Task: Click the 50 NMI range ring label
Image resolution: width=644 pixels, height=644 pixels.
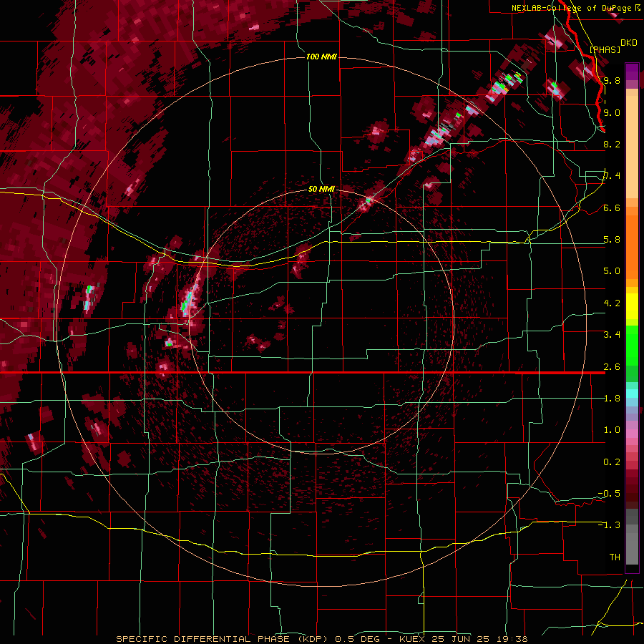Action: click(321, 189)
